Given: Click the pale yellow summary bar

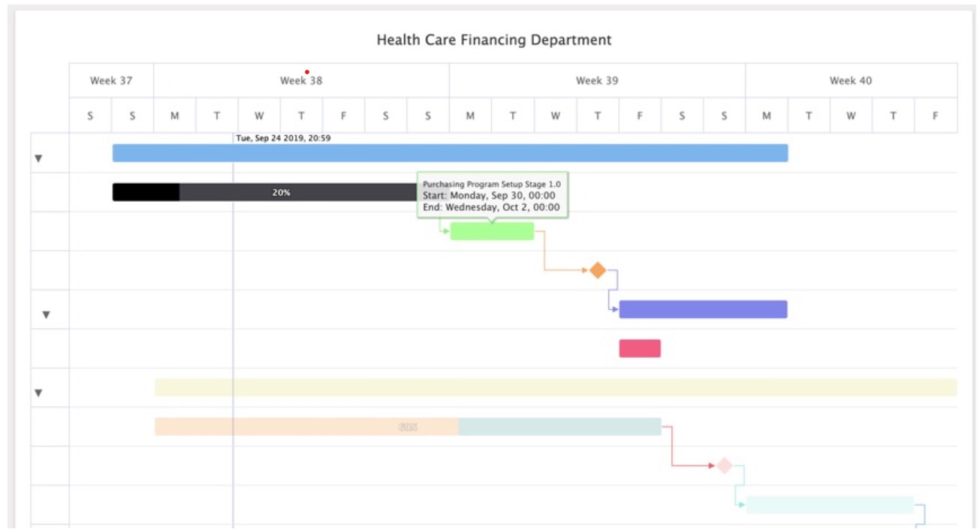Looking at the screenshot, I should point(556,387).
